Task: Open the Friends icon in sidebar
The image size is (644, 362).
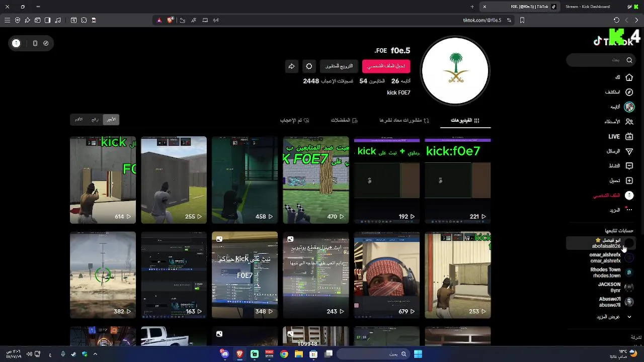Action: tap(629, 122)
